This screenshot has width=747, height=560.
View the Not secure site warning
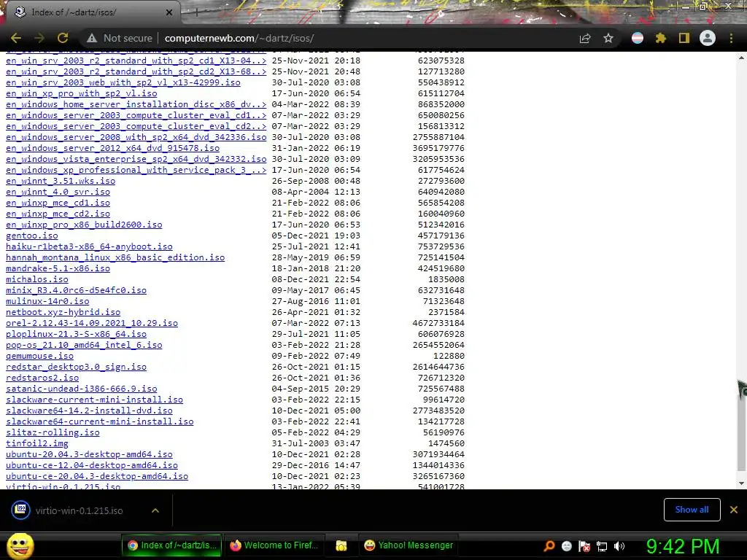tap(120, 38)
